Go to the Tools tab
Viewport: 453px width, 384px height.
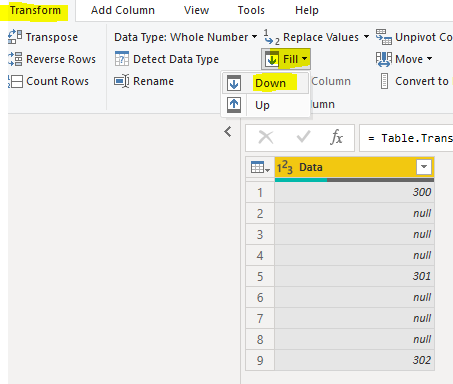point(251,10)
